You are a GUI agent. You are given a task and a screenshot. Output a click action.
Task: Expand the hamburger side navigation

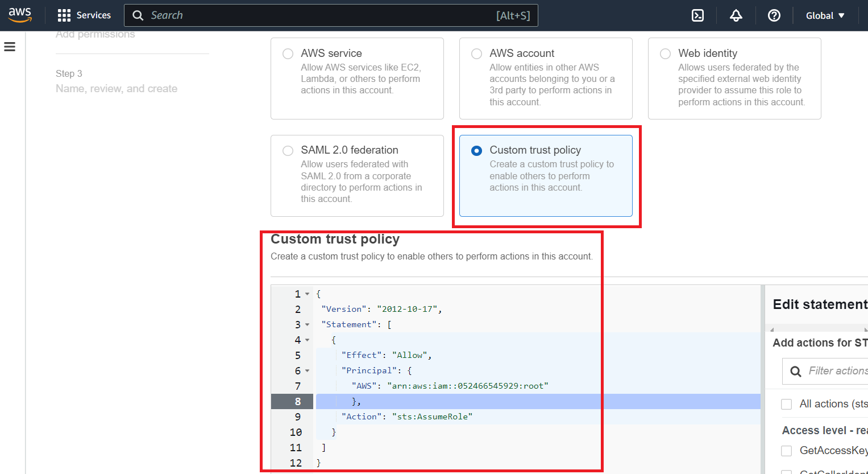click(10, 47)
